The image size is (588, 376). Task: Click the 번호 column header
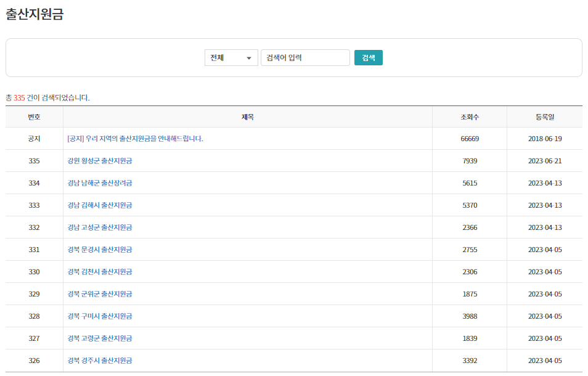click(34, 117)
